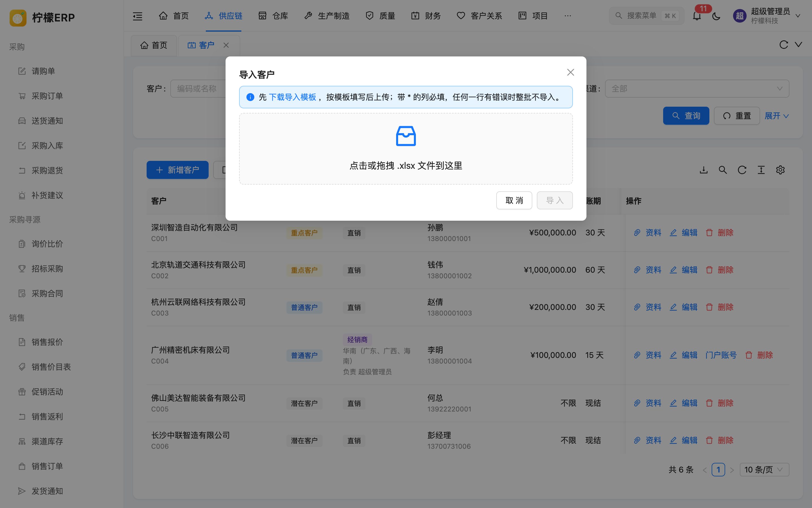The width and height of the screenshot is (812, 508).
Task: Click the xlsx upload drop area
Action: [406, 149]
